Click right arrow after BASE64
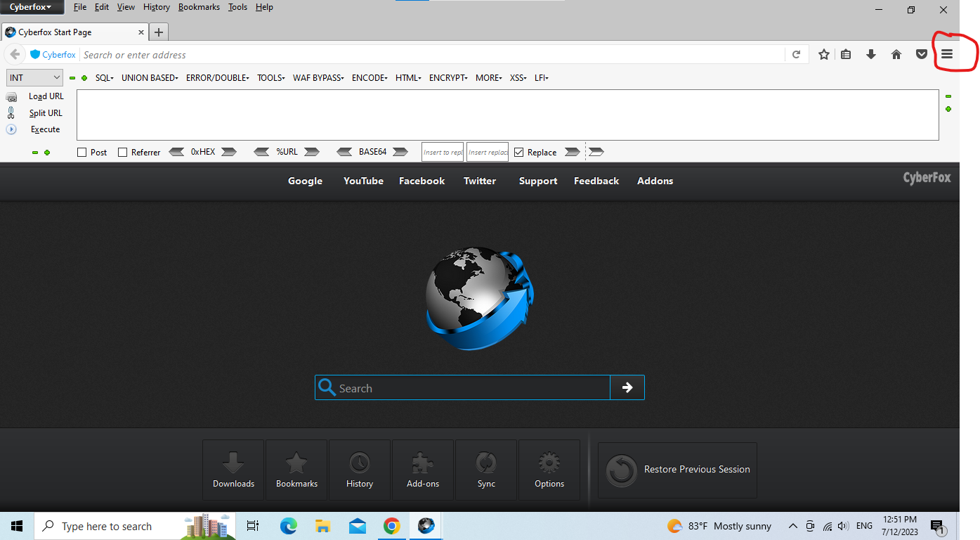Screen dimensions: 980x540 [400, 152]
